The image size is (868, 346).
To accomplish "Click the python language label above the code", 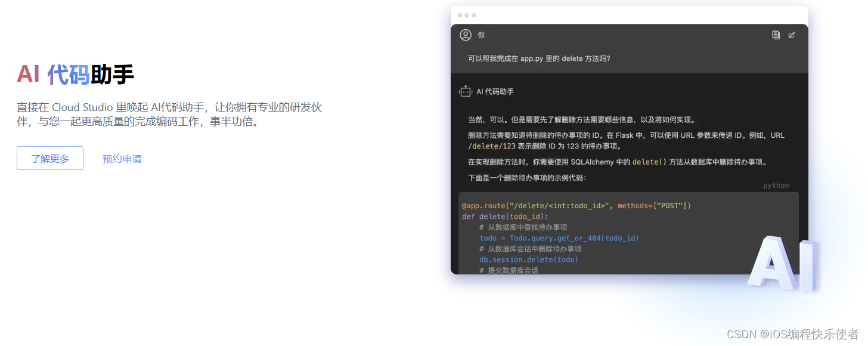I will tap(776, 186).
